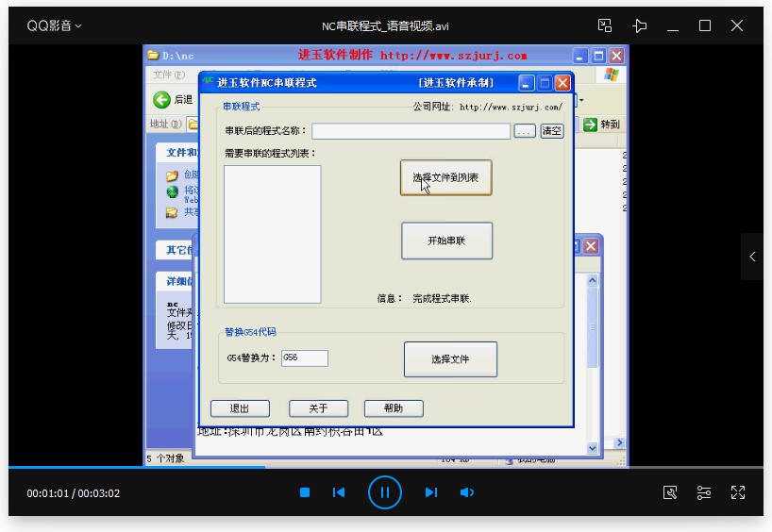The width and height of the screenshot is (772, 532).
Task: Skip to the next video
Action: coord(431,492)
